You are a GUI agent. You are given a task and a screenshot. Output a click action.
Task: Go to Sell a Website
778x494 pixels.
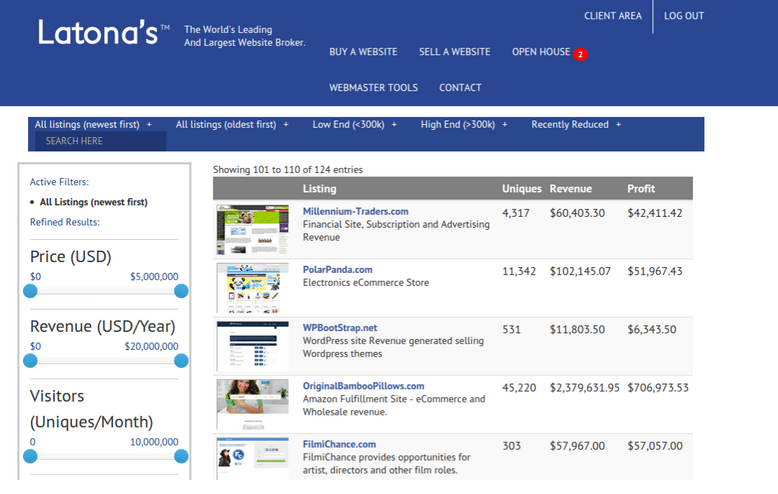pos(454,52)
